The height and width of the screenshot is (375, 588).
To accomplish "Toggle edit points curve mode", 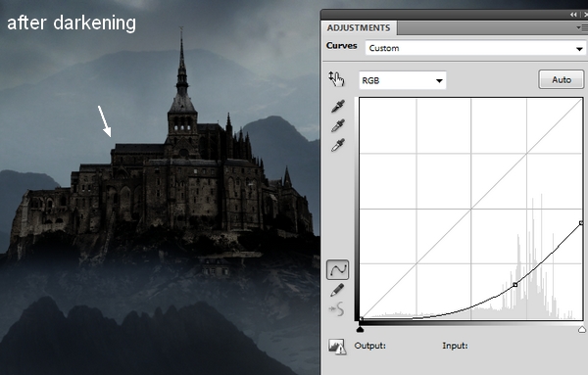I will 337,269.
